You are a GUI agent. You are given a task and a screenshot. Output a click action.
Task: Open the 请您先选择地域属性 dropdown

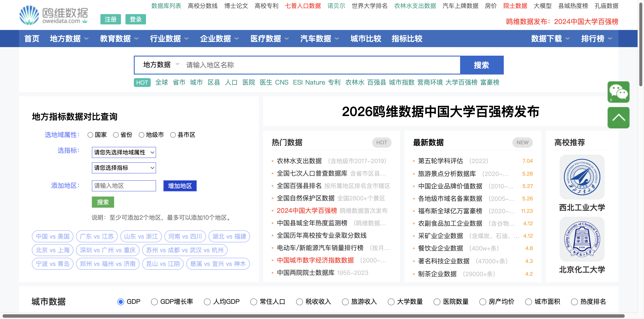pyautogui.click(x=124, y=152)
